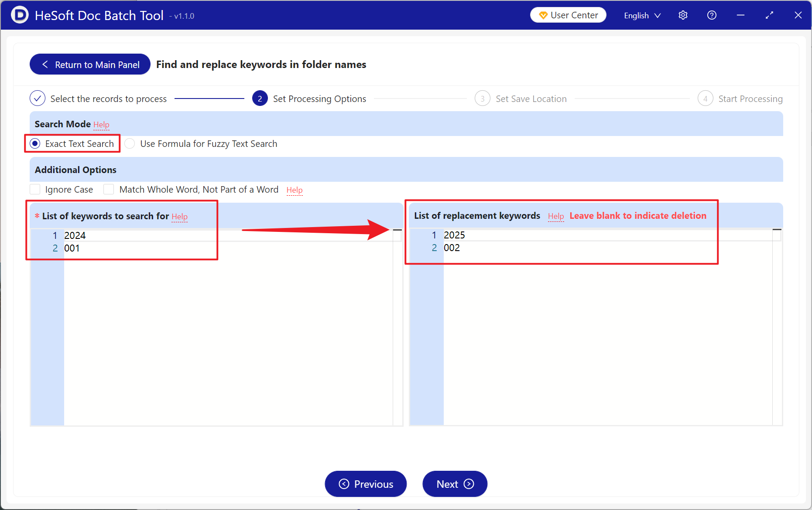Click the HeSoft logo icon
This screenshot has height=510, width=812.
(x=20, y=15)
